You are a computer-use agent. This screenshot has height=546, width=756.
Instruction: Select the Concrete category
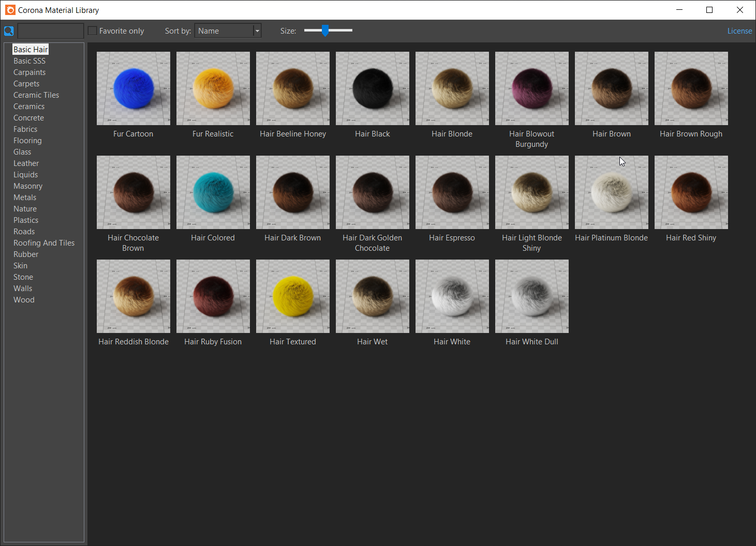click(x=28, y=118)
